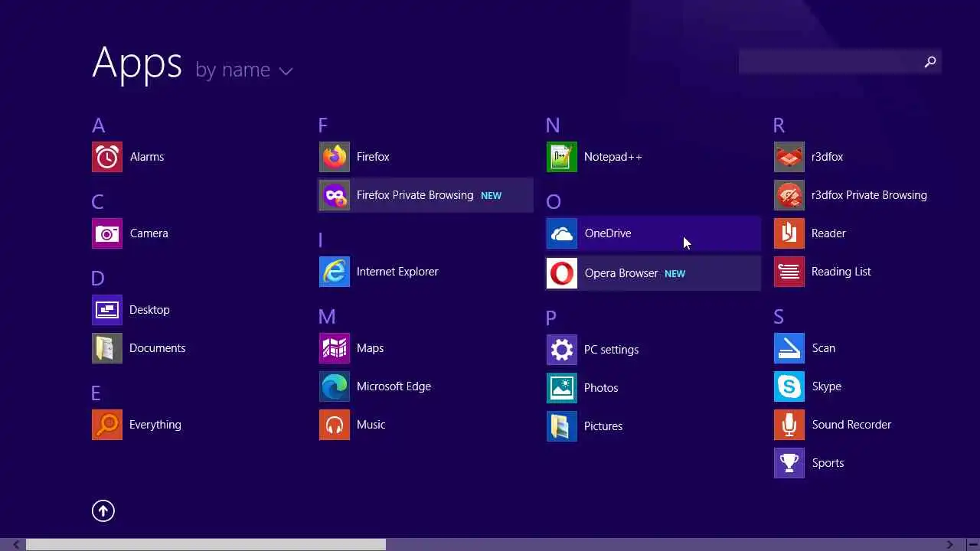This screenshot has height=551, width=980.
Task: Go back to Start with up arrow
Action: (x=103, y=510)
